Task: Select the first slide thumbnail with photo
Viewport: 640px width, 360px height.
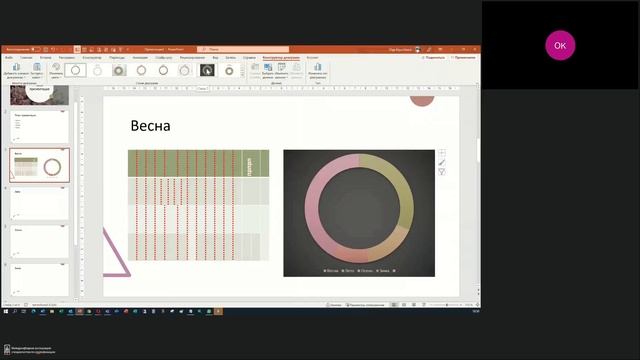Action: [x=40, y=95]
